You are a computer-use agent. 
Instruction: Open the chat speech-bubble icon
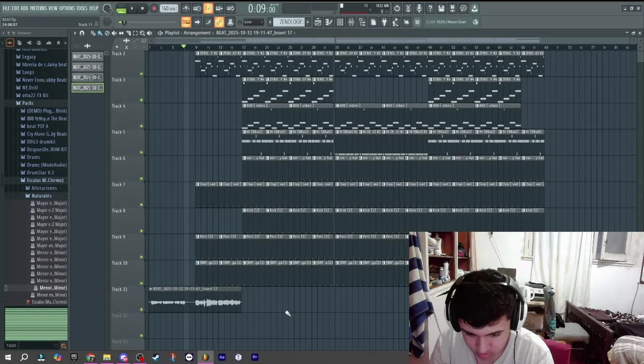pos(464,9)
